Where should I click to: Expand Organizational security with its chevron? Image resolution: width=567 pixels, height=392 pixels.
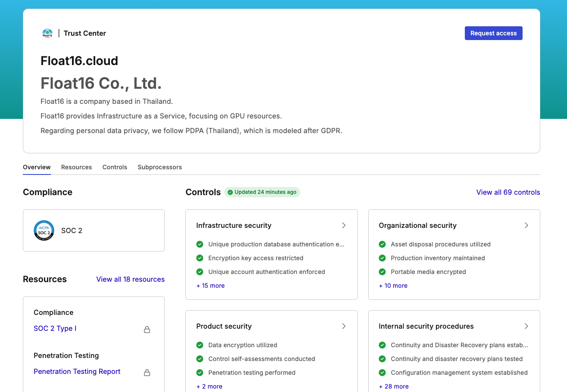coord(526,225)
